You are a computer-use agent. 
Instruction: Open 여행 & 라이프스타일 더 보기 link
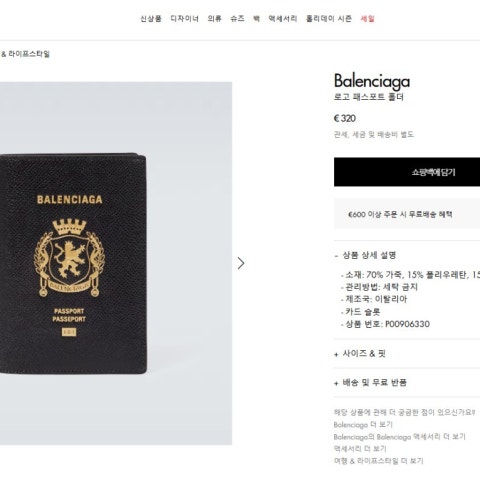tap(378, 461)
